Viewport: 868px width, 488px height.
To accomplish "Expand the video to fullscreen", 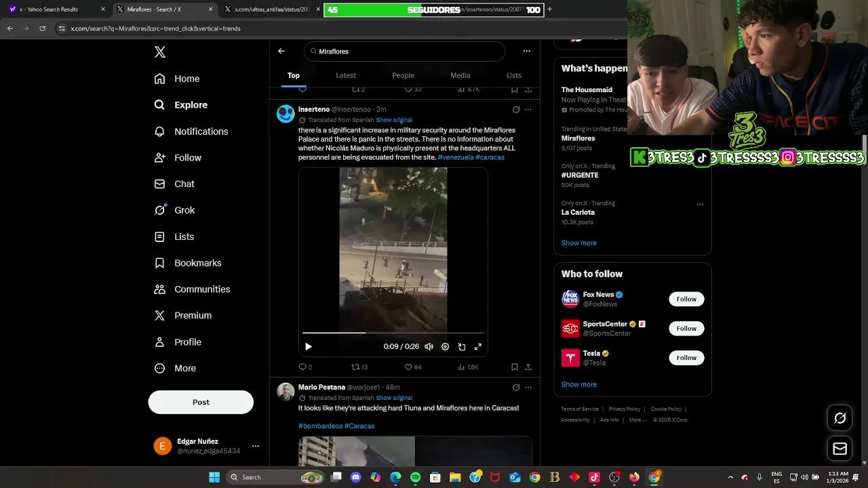I will (478, 346).
